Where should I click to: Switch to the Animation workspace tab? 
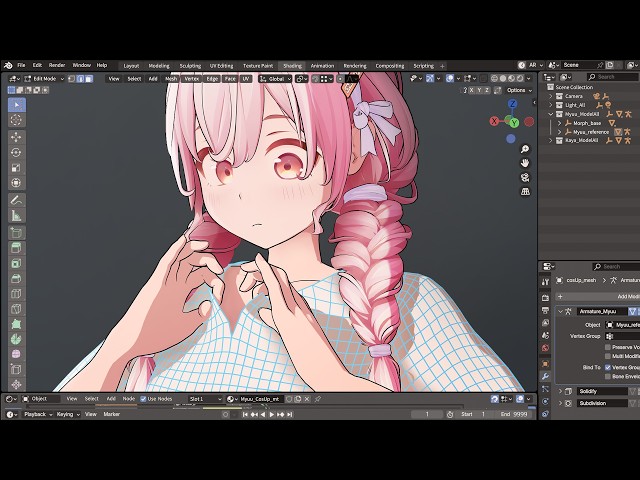tap(322, 66)
